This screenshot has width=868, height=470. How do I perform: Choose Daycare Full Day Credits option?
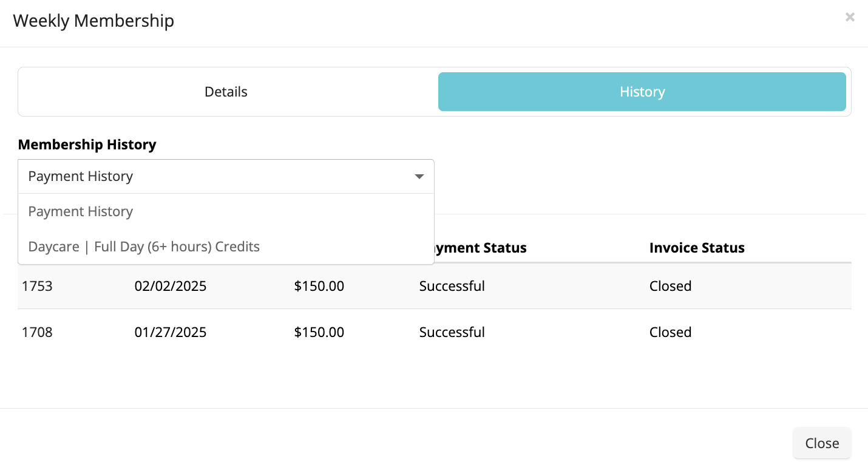[x=226, y=247]
